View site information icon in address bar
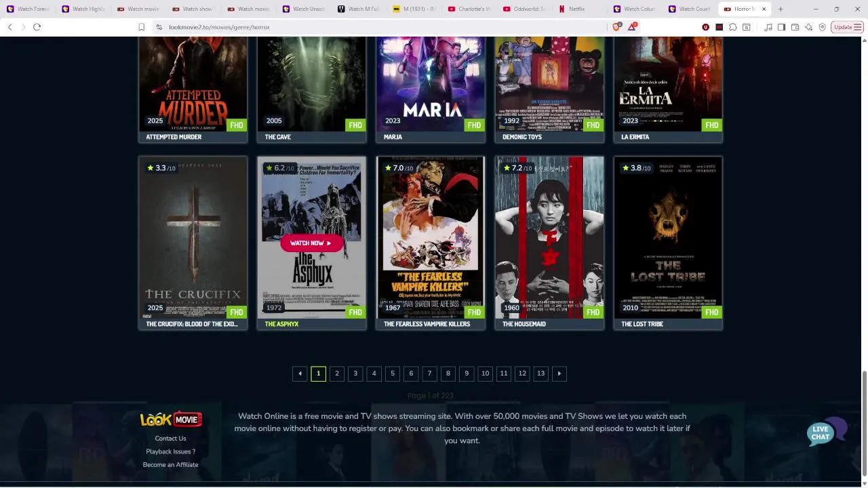The width and height of the screenshot is (868, 488). (x=159, y=27)
